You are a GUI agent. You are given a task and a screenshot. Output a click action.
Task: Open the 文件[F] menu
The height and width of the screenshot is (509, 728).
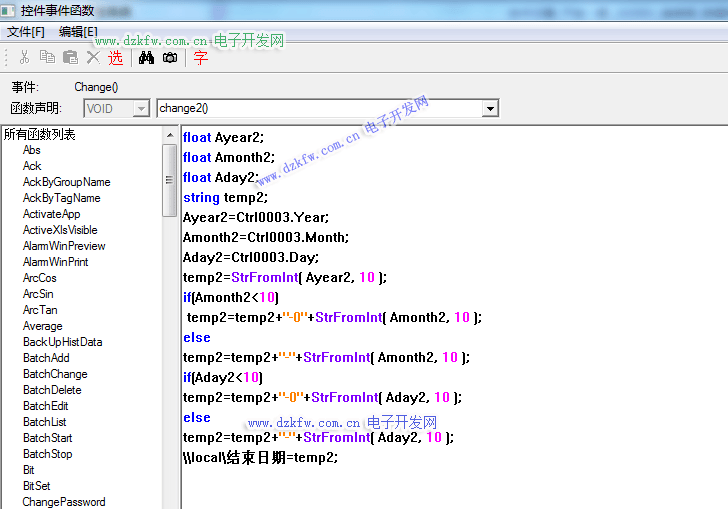(x=26, y=32)
